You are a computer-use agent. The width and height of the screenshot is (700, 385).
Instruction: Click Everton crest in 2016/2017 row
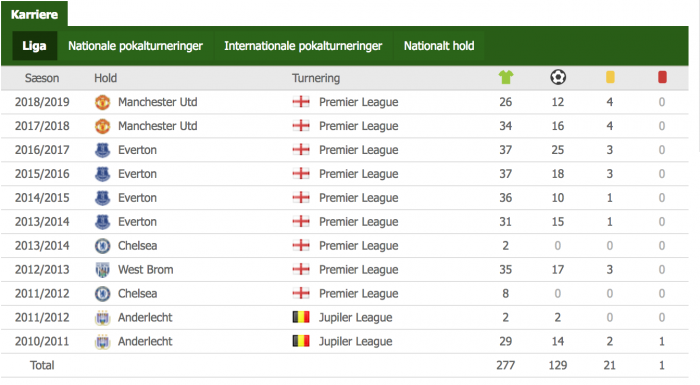[103, 150]
